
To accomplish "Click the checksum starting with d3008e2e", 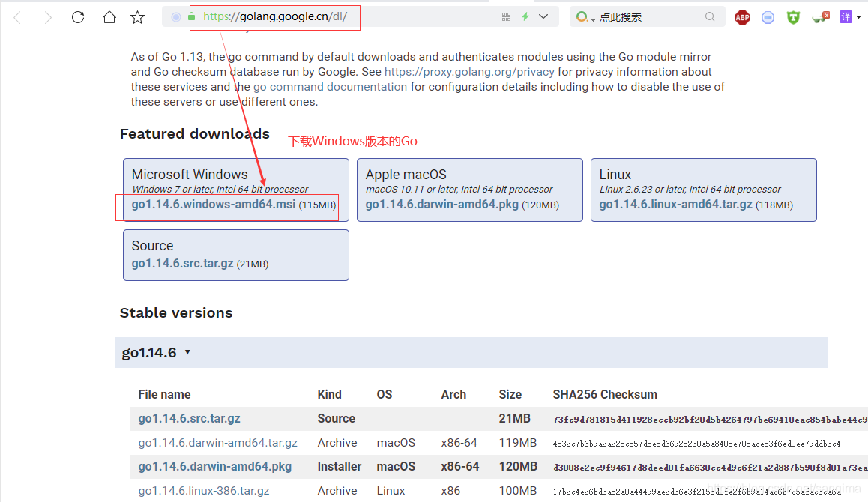I will (711, 468).
